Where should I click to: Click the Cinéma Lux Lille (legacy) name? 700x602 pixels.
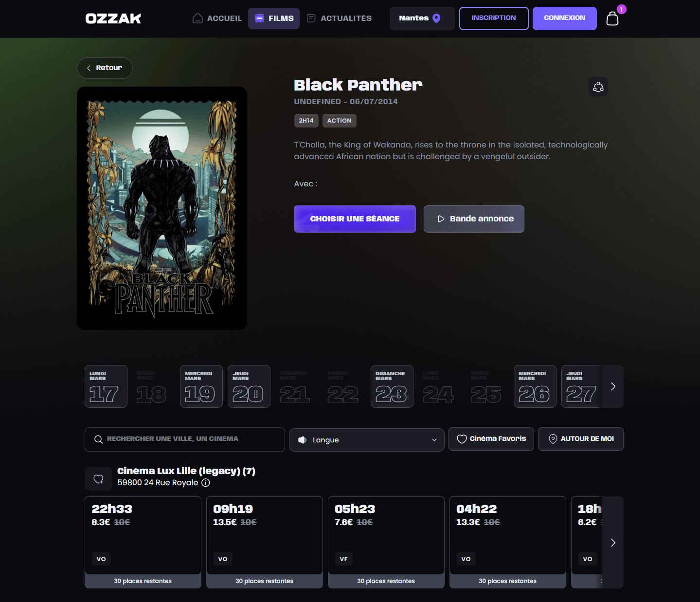click(186, 471)
